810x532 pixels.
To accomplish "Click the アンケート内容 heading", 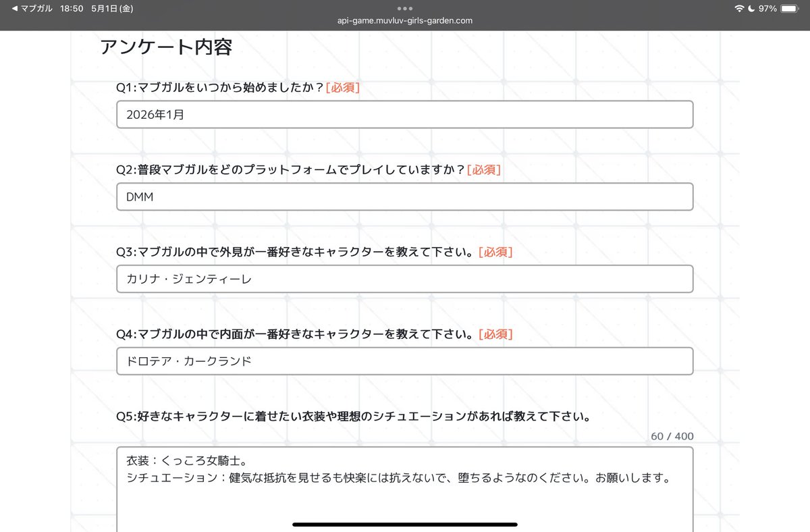I will coord(166,47).
